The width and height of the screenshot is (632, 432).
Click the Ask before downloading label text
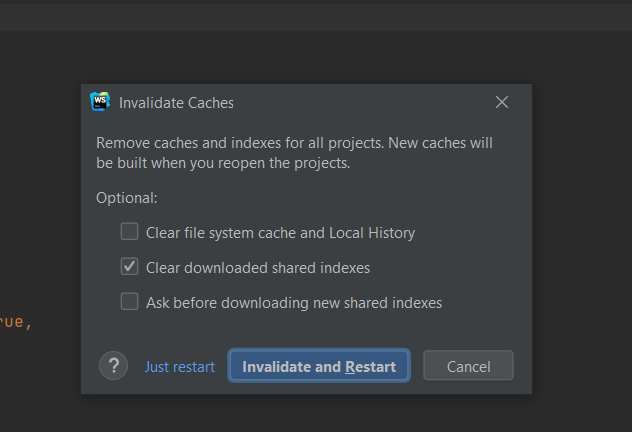294,302
